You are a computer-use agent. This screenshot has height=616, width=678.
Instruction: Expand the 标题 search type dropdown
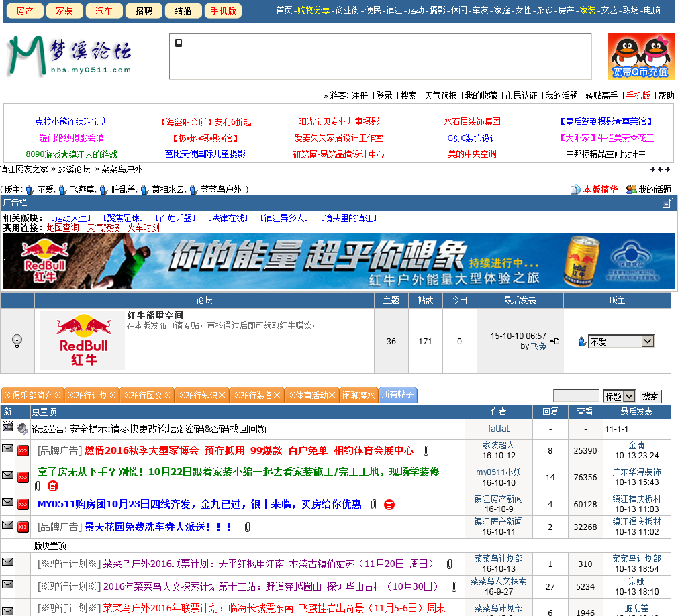tap(619, 396)
